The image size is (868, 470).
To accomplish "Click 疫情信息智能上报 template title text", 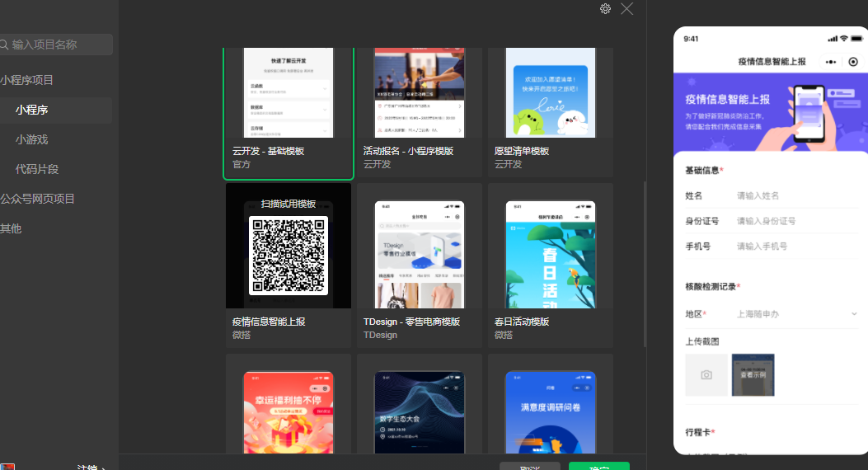I will [269, 321].
